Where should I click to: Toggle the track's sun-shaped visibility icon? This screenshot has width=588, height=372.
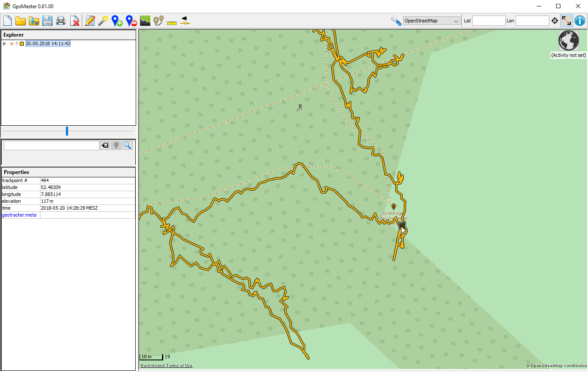[12, 44]
